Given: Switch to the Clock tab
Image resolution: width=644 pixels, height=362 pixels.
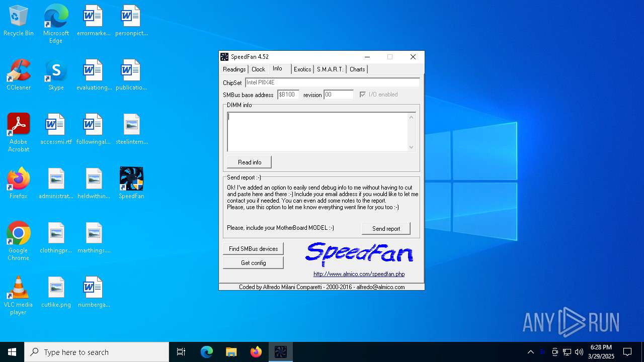Looking at the screenshot, I should (258, 69).
